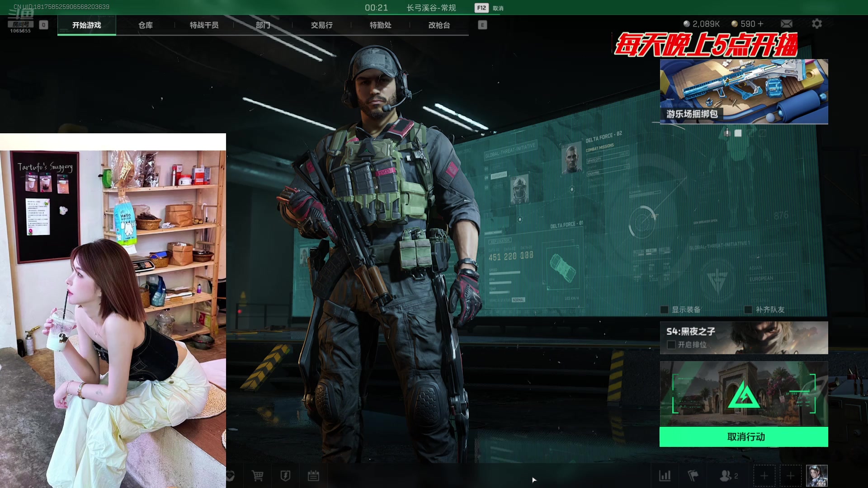Click the room number 1065655 label
This screenshot has width=868, height=488.
coord(20,31)
